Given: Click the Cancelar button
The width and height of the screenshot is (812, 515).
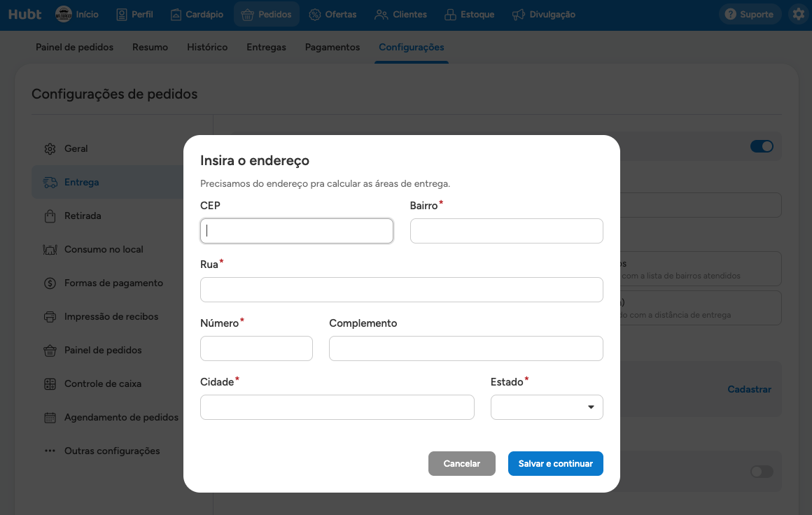Looking at the screenshot, I should point(462,464).
